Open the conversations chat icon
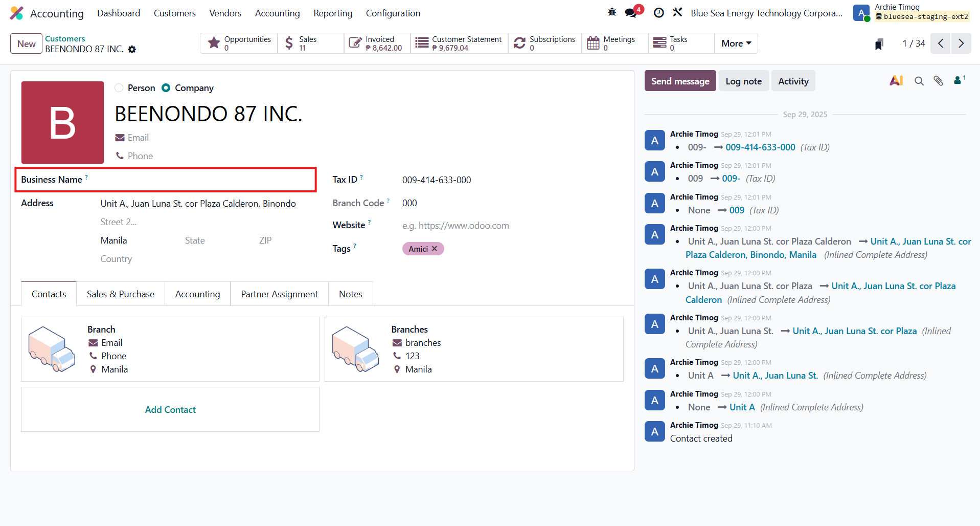The width and height of the screenshot is (980, 526). (x=631, y=13)
